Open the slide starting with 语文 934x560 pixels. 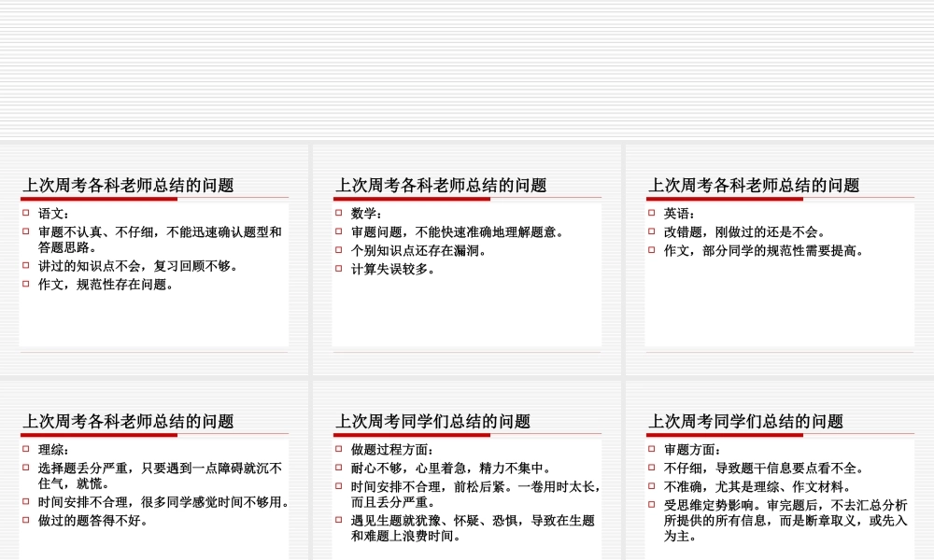coord(154,260)
